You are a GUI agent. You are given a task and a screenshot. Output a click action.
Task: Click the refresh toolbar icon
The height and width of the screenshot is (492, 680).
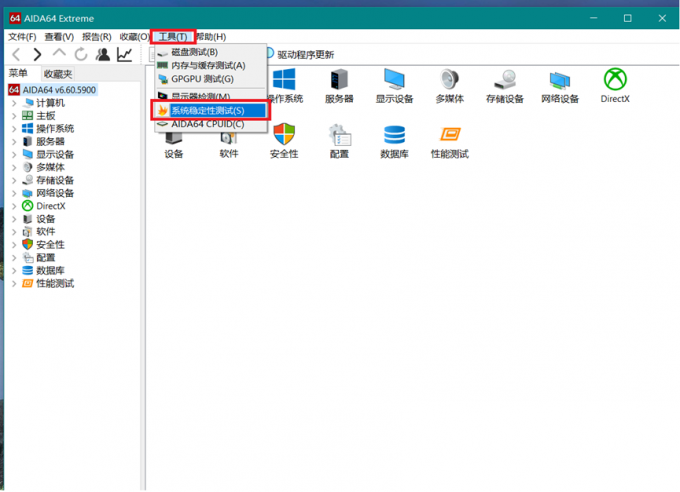[81, 55]
